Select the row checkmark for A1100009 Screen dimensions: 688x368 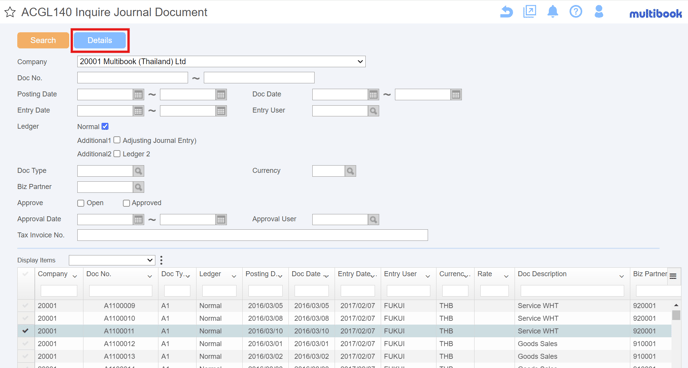[25, 306]
